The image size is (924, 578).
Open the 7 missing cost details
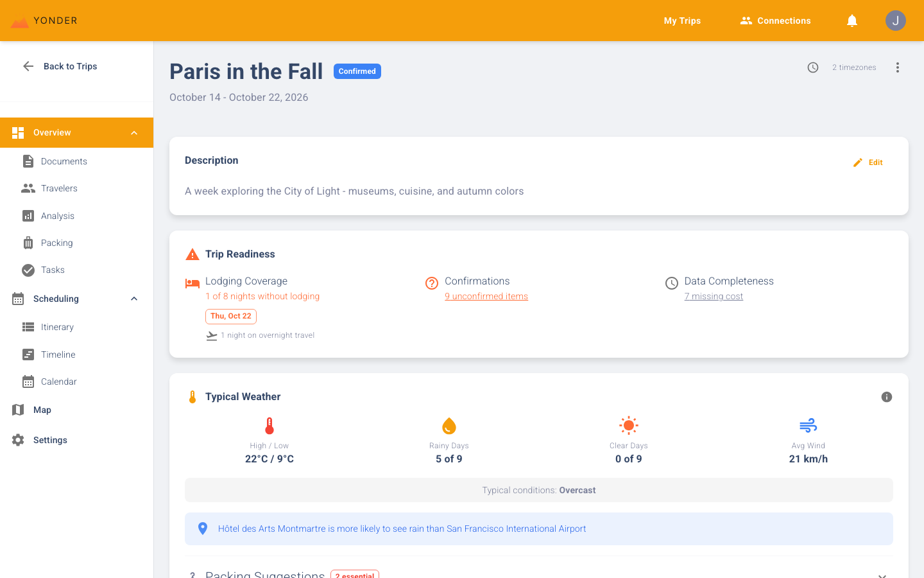[x=714, y=296]
